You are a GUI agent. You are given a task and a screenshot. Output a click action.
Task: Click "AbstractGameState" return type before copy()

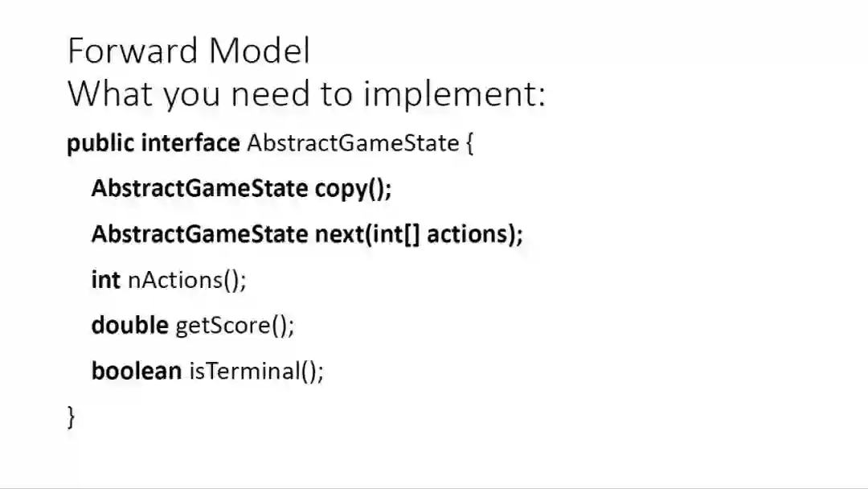pos(199,188)
